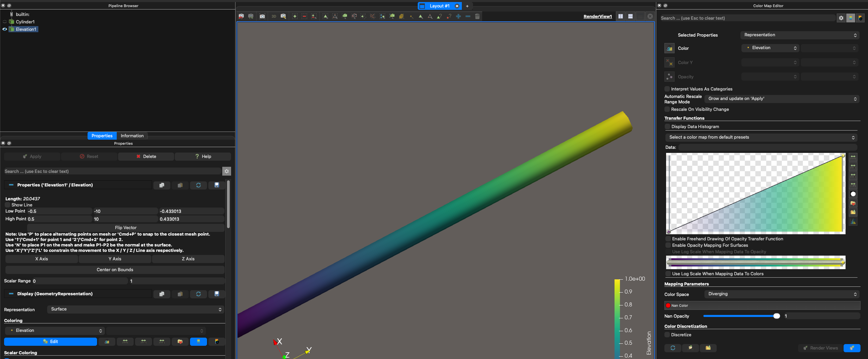This screenshot has height=359, width=868.
Task: Check Enable Opacity Mapping For Surfaces
Action: click(x=668, y=245)
